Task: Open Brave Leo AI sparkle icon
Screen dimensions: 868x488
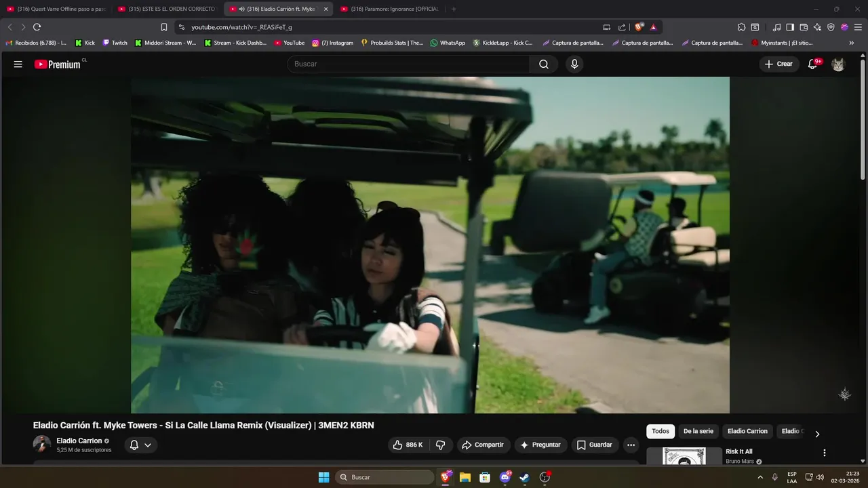Action: [817, 27]
